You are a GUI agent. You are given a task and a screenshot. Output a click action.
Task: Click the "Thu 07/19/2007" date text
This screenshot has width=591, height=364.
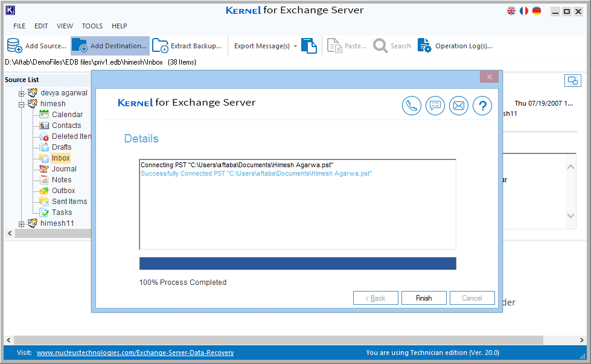544,103
